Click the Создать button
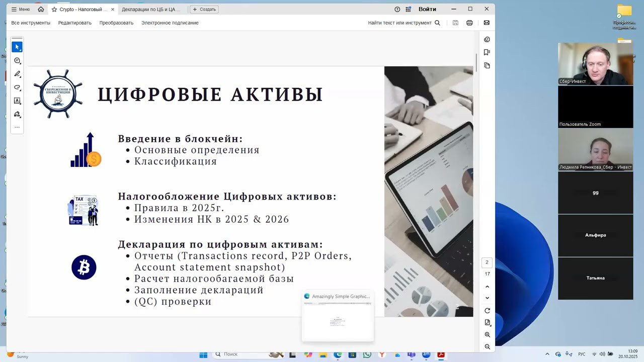644x362 pixels. point(204,9)
